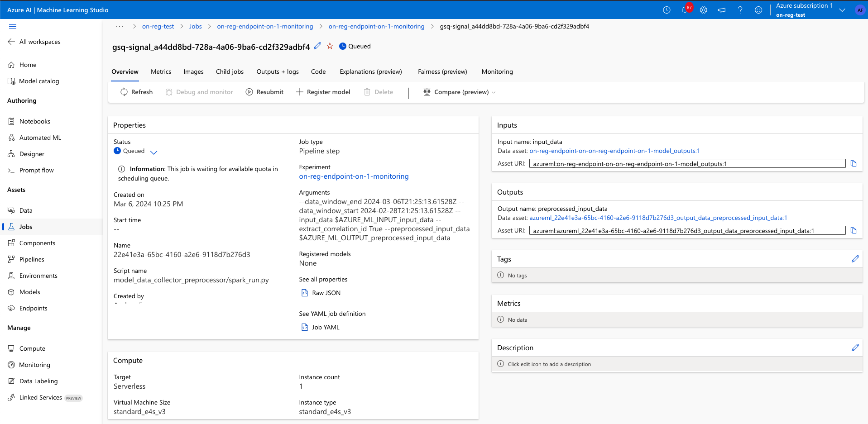This screenshot has height=424, width=868.
Task: Open Job YAML definition
Action: coord(320,327)
